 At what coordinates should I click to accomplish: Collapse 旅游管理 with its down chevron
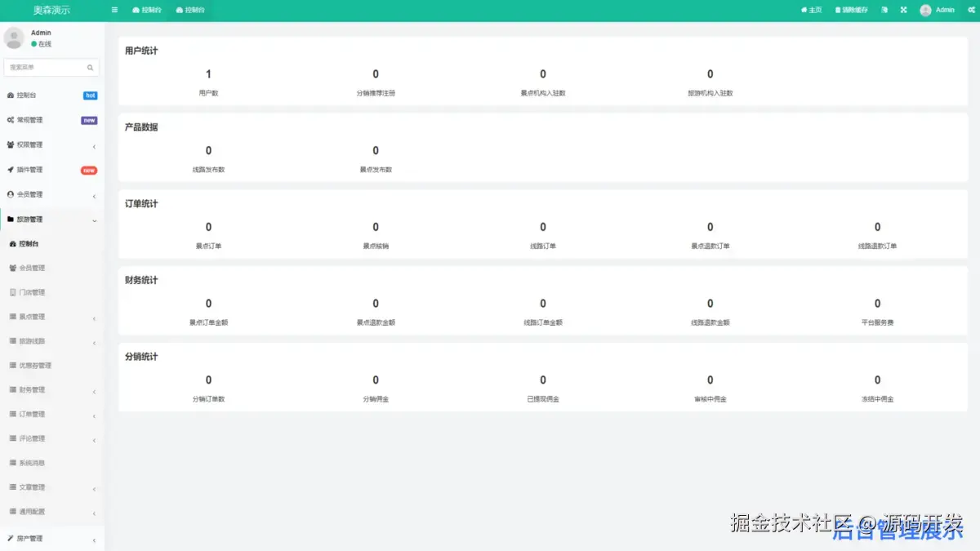(94, 220)
